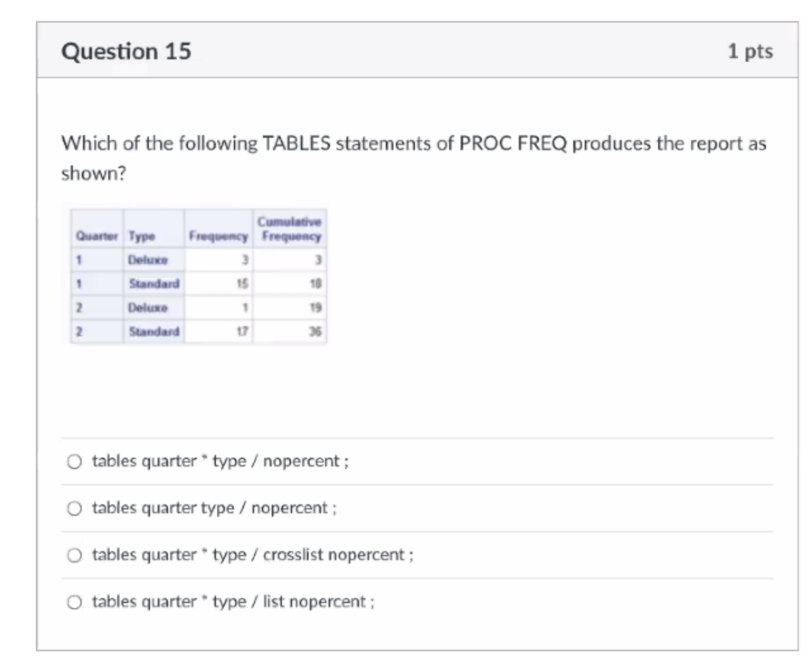Select the 'crosslist nopercent' radio button
Viewport: 812px width, 669px height.
75,555
